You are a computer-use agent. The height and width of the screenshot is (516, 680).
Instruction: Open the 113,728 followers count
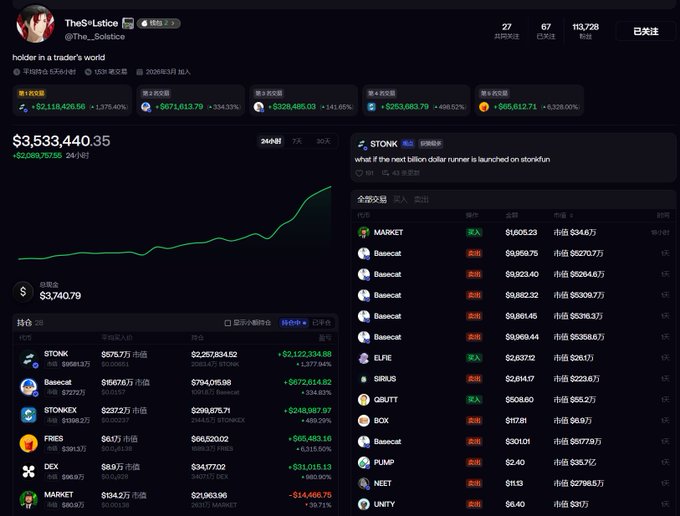(585, 31)
